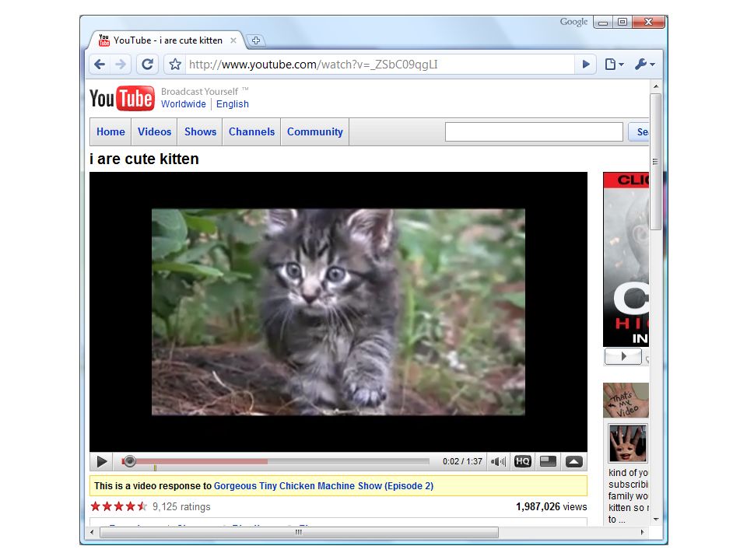Go to the Home tab
This screenshot has width=747, height=560.
pos(110,132)
